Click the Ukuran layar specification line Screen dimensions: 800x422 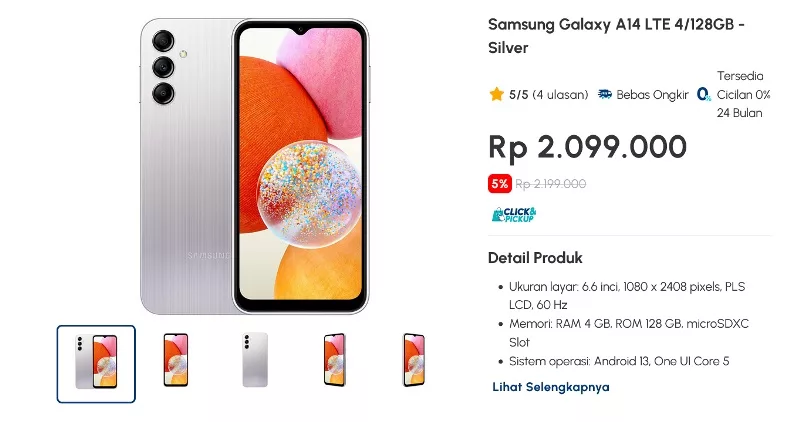pyautogui.click(x=627, y=295)
